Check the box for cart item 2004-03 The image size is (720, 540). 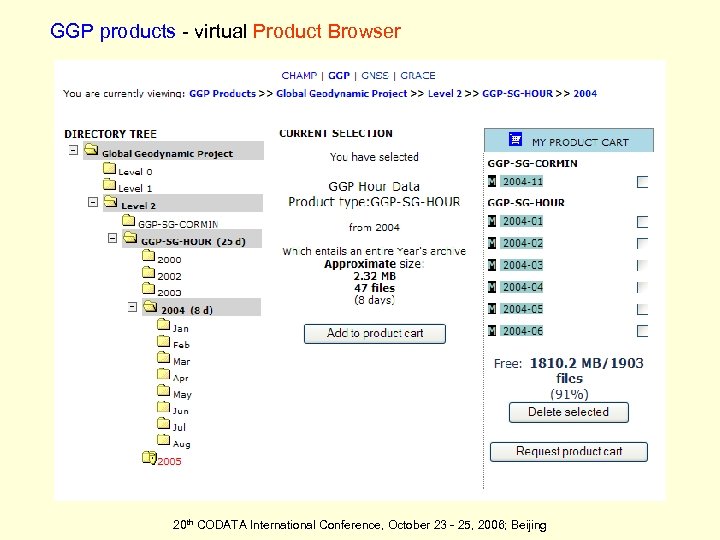(642, 265)
